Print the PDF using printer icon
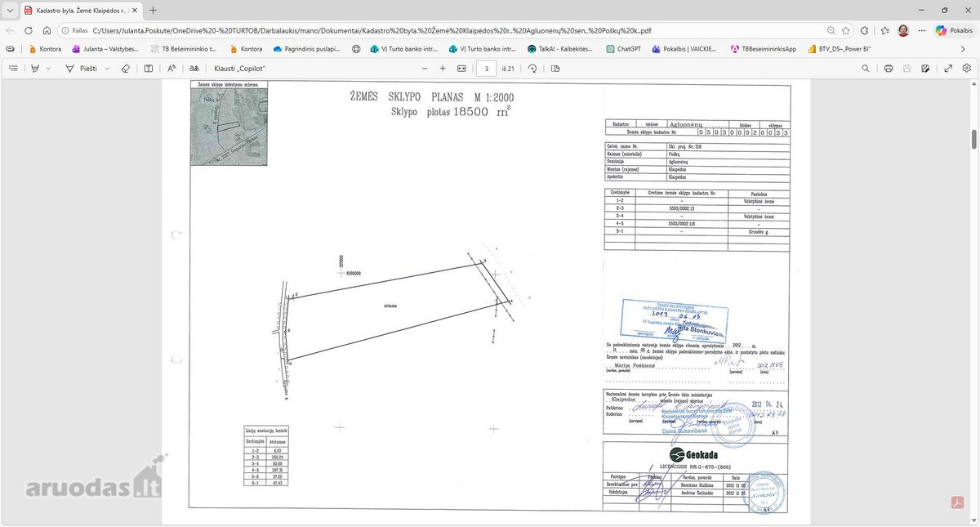This screenshot has height=527, width=980. [889, 69]
